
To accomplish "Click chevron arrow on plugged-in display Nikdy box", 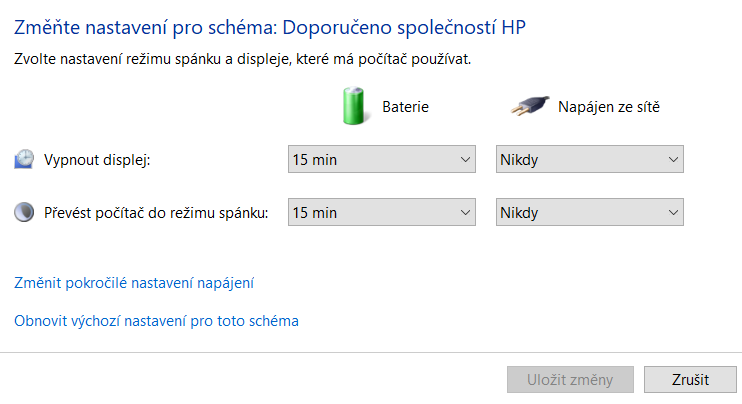I will click(673, 159).
